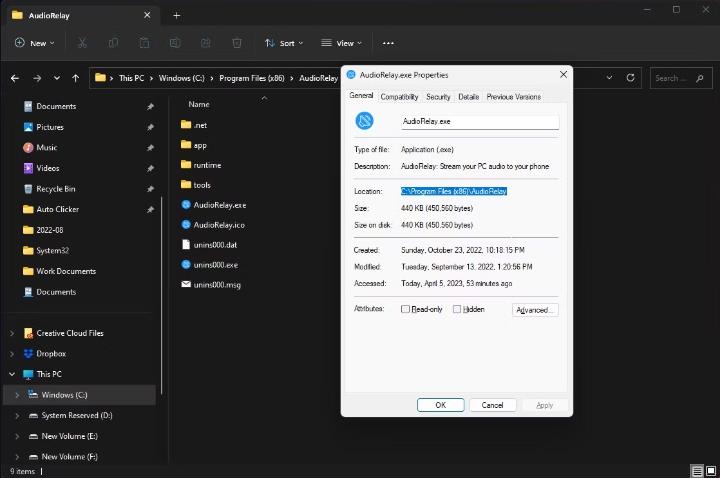This screenshot has height=478, width=720.
Task: Open the .net folder
Action: tap(194, 125)
